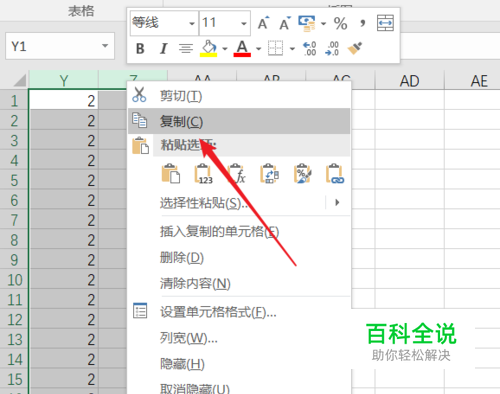
Task: Select row 10 header
Action: tap(14, 280)
